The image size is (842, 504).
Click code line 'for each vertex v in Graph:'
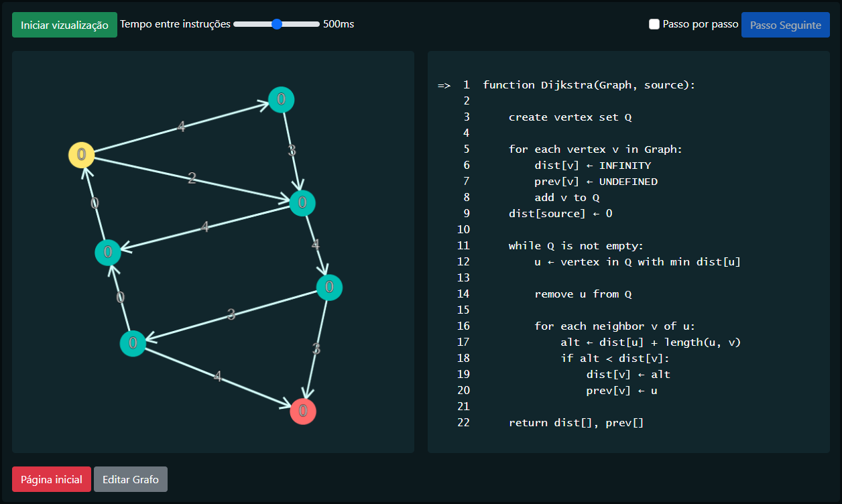point(595,149)
